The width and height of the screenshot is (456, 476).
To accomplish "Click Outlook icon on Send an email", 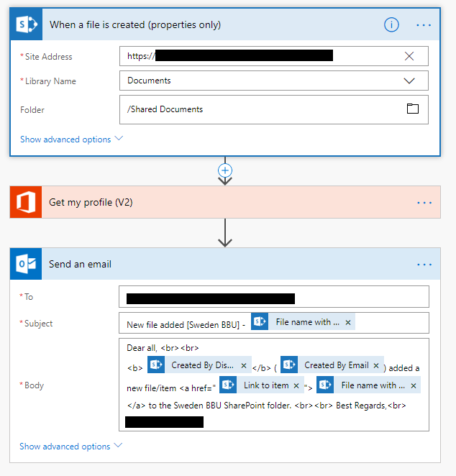I will [x=26, y=264].
